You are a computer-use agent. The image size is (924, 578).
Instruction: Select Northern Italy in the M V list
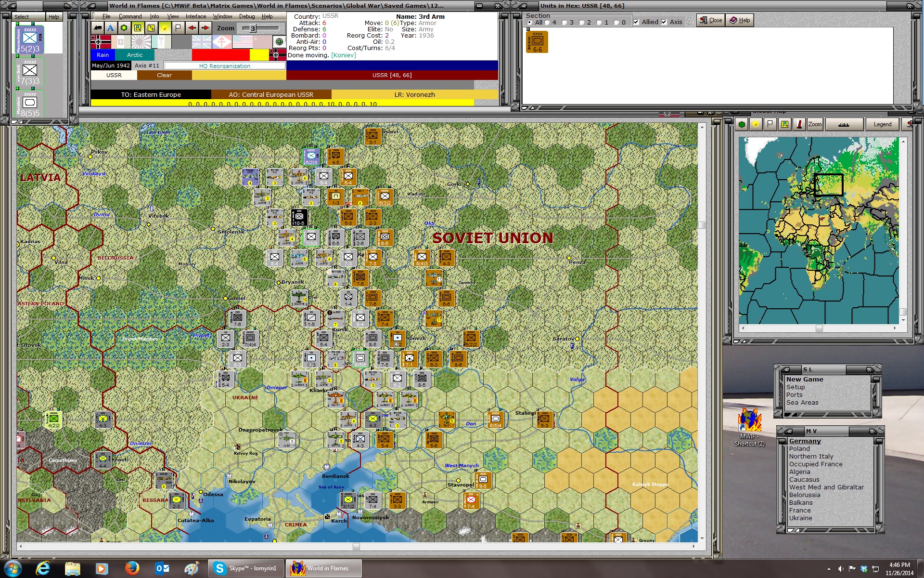point(811,457)
